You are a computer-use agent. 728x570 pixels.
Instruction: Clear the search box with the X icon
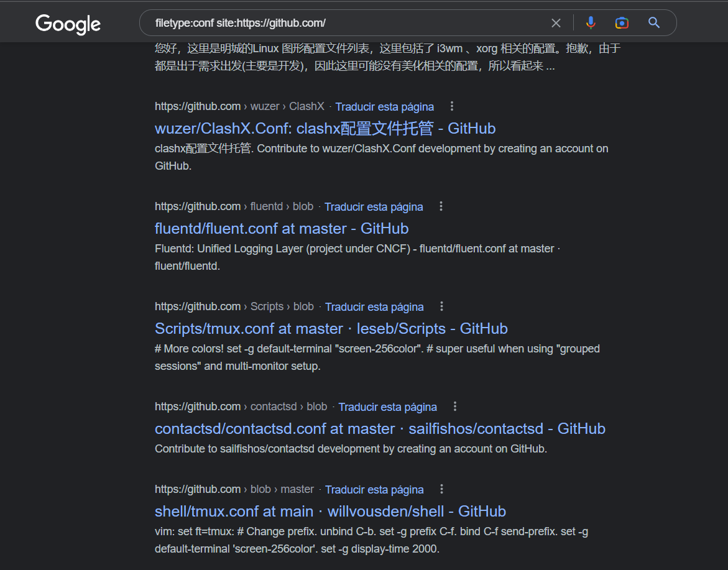pos(556,23)
